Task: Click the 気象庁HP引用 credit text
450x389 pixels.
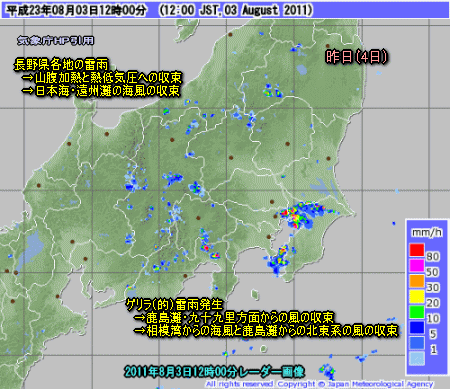Action: pos(55,41)
